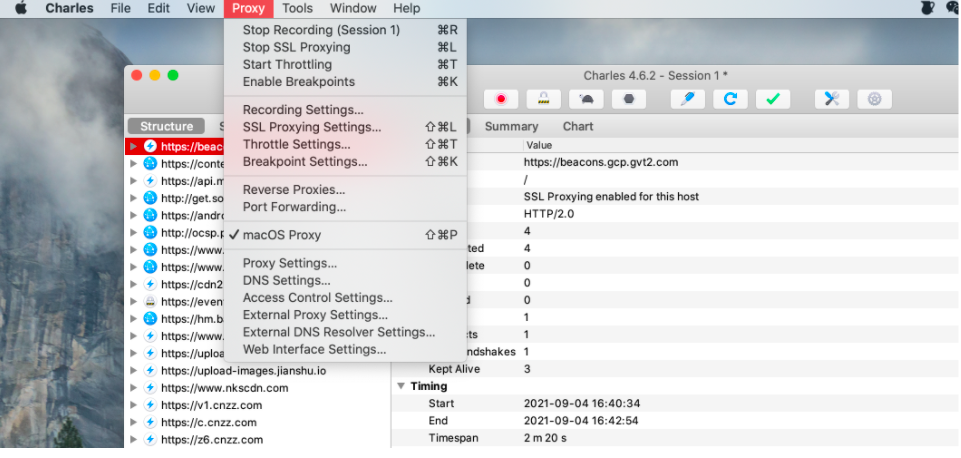Click the Charles jug icon in menu bar
Viewport: 961px width, 458px height.
click(927, 8)
